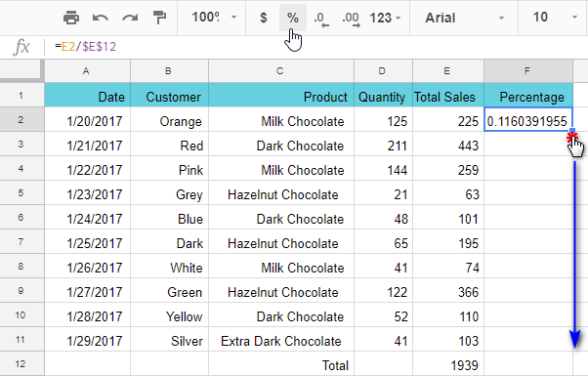The height and width of the screenshot is (376, 588).
Task: Select total sales cell 63
Action: click(447, 192)
